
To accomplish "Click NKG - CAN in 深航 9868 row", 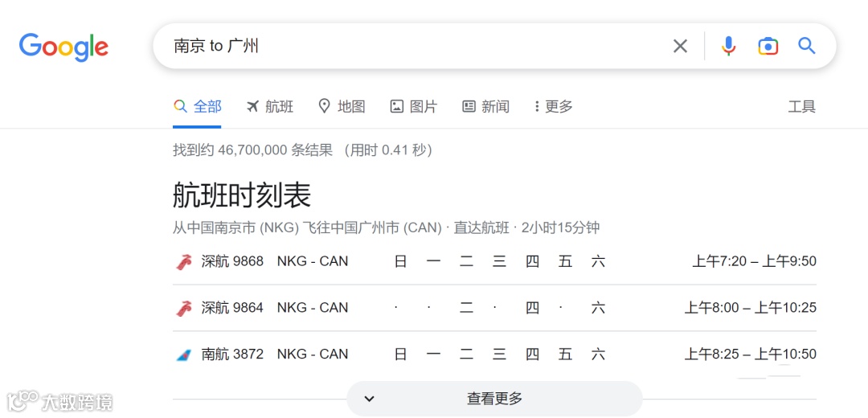I will [313, 260].
